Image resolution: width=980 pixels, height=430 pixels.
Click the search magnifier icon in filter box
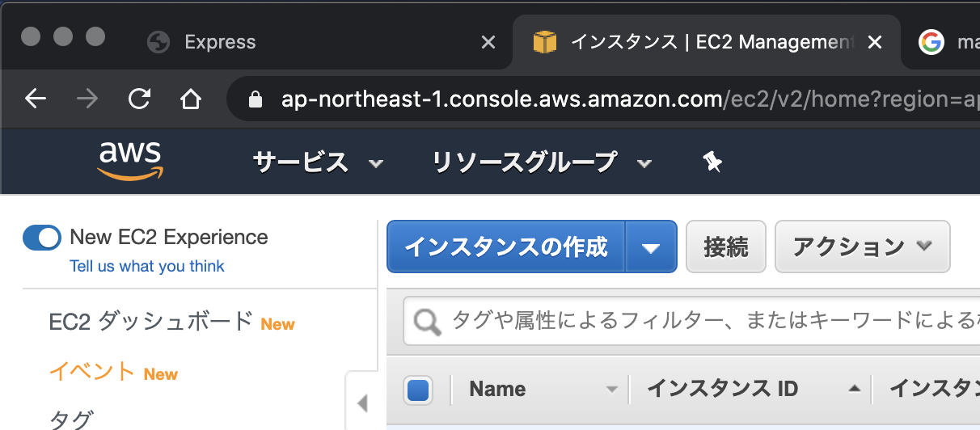[x=427, y=322]
